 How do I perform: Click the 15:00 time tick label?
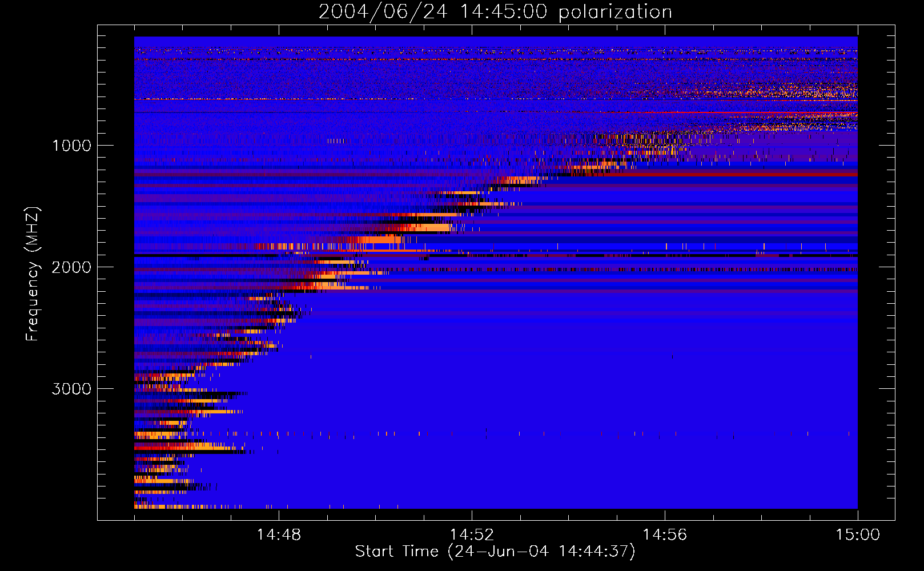(x=858, y=534)
